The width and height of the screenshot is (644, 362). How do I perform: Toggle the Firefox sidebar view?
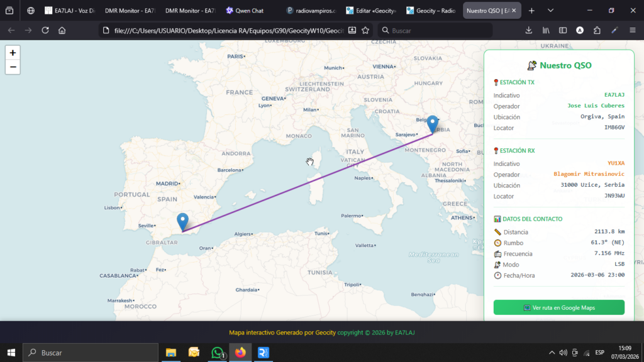(563, 30)
